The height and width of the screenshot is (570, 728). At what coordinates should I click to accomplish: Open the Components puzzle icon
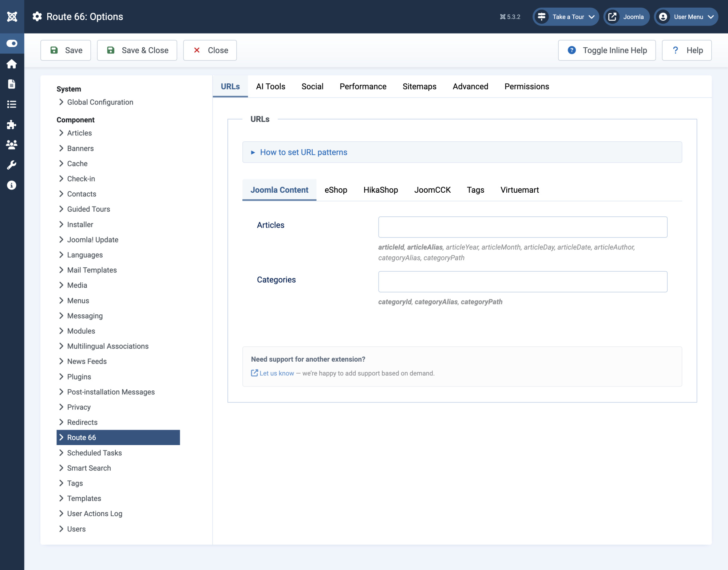[12, 125]
